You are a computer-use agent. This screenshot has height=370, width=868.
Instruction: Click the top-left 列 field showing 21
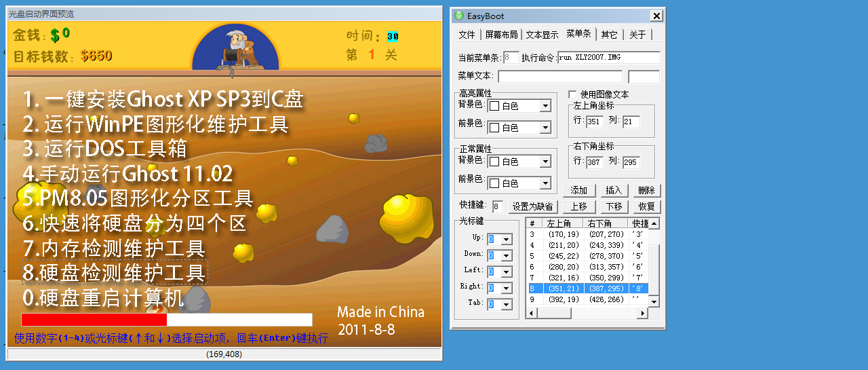tap(631, 122)
